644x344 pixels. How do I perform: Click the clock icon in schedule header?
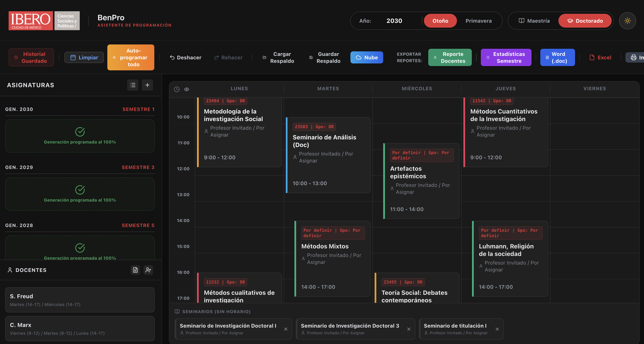tap(177, 89)
